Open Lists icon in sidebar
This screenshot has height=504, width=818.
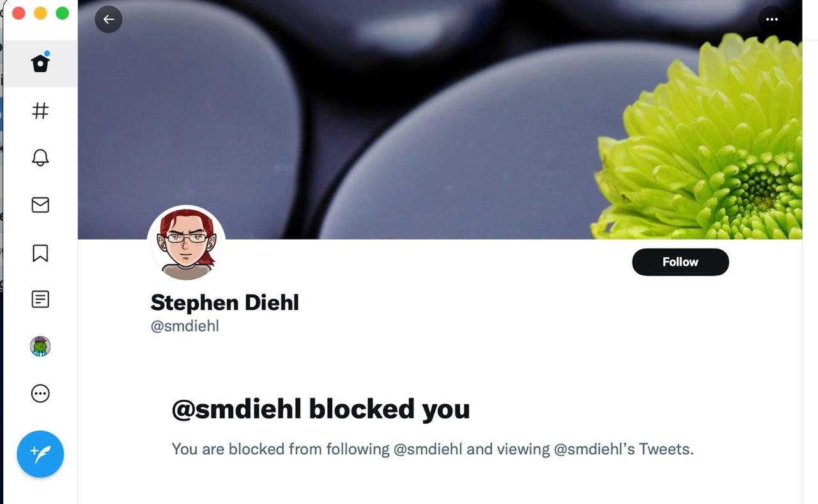40,299
